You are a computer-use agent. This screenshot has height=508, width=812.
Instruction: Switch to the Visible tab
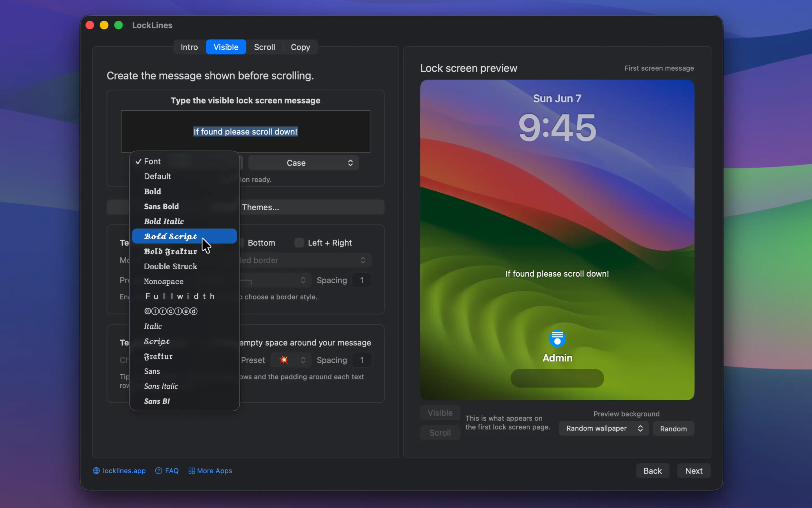226,47
